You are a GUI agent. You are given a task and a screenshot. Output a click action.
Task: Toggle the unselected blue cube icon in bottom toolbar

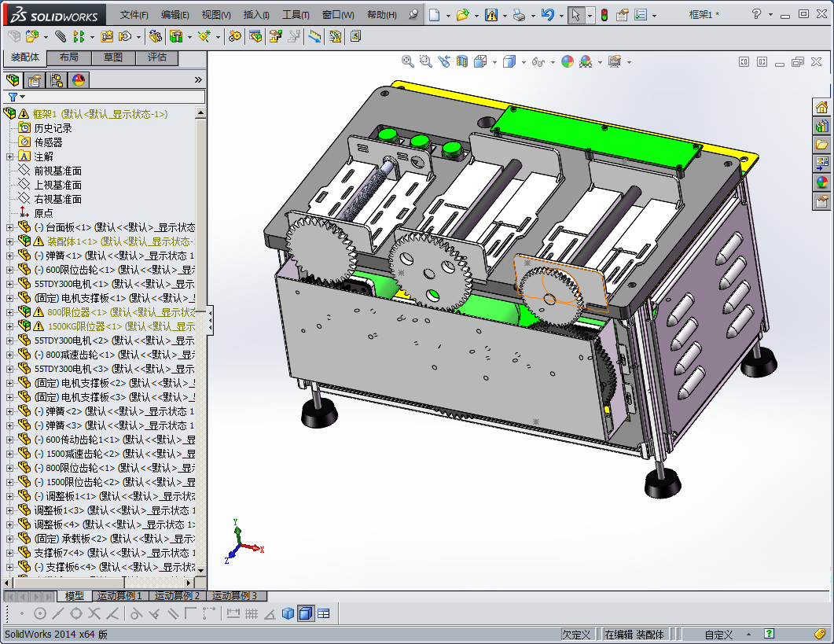tap(288, 613)
